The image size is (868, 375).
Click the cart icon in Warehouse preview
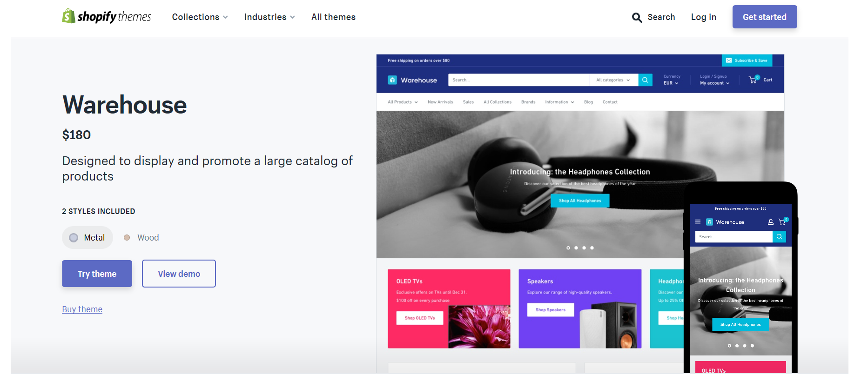pyautogui.click(x=754, y=80)
